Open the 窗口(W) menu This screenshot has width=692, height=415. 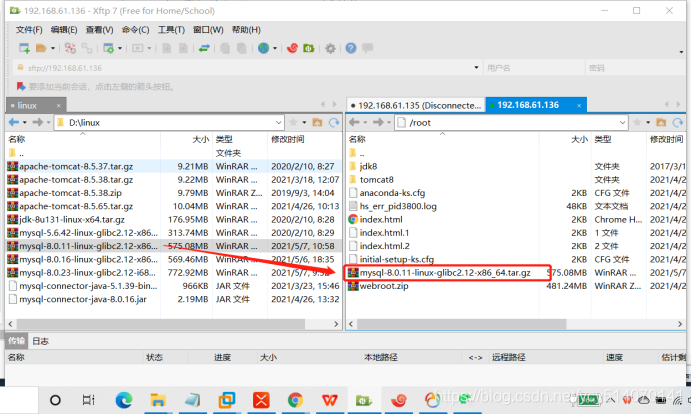[x=208, y=30]
